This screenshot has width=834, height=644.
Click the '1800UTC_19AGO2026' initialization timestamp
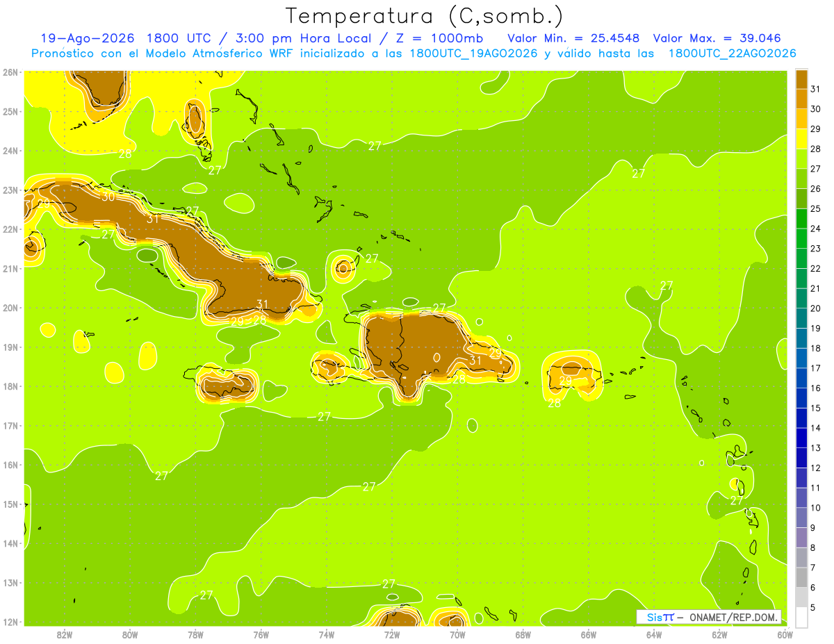tap(473, 53)
